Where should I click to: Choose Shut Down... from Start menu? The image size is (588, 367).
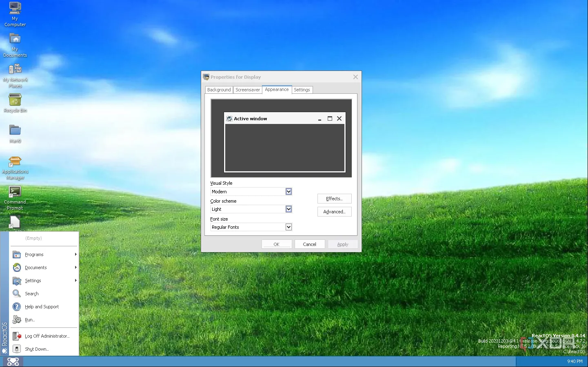tap(37, 349)
